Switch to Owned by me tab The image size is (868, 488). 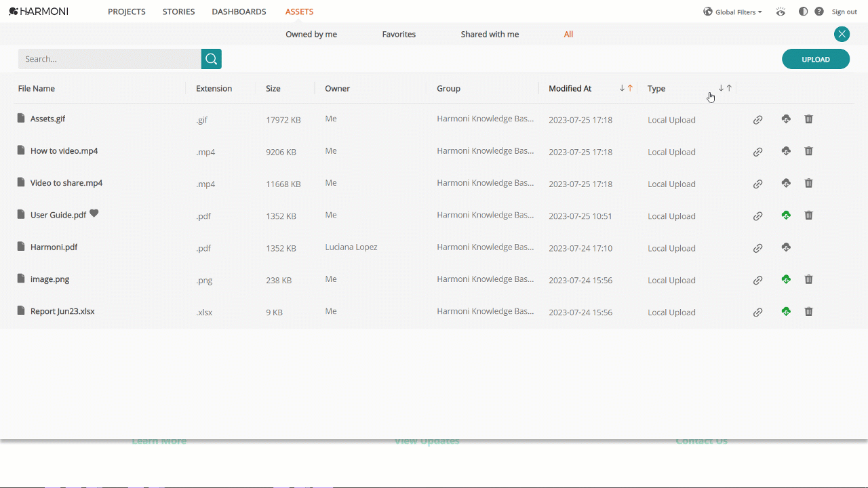(311, 34)
